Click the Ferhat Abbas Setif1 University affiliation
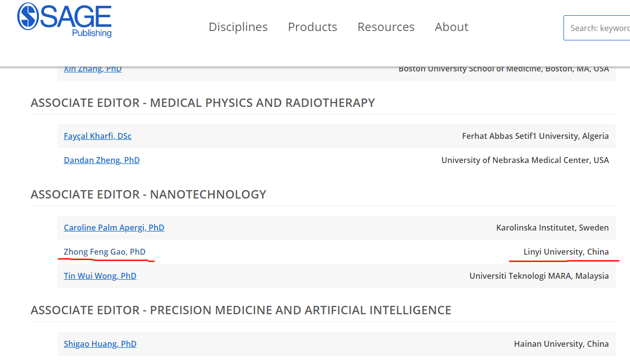 click(535, 136)
